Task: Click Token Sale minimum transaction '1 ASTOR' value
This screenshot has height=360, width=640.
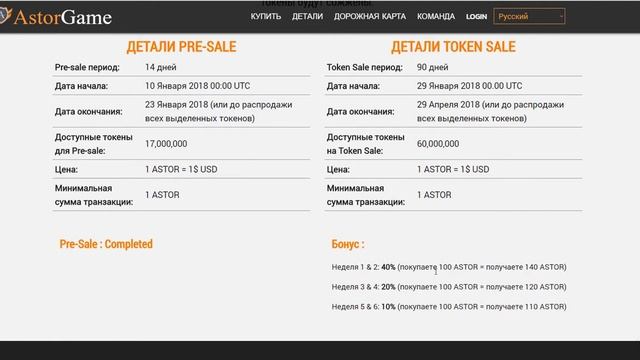Action: coord(434,195)
